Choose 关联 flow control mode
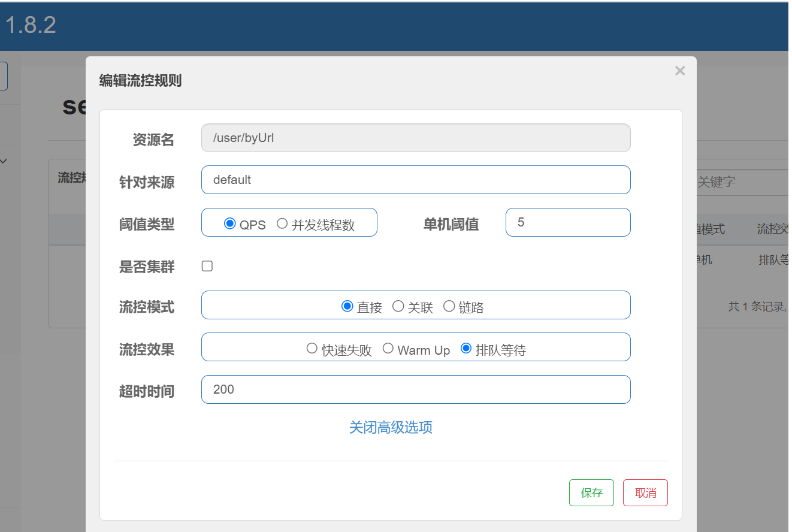 (x=398, y=306)
